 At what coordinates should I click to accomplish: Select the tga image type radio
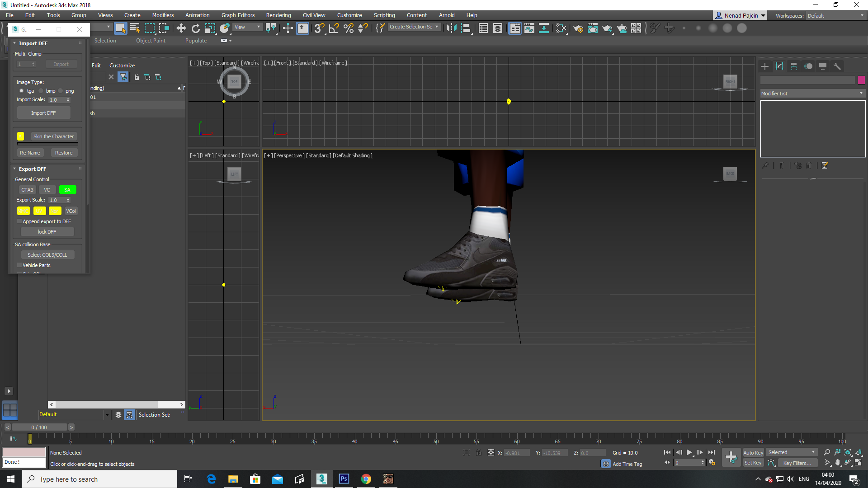[21, 91]
